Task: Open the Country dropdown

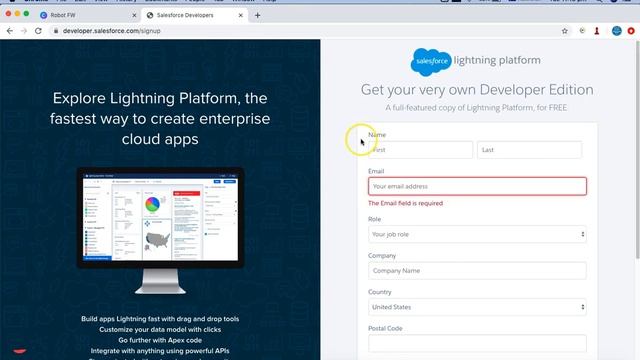Action: coord(477,307)
